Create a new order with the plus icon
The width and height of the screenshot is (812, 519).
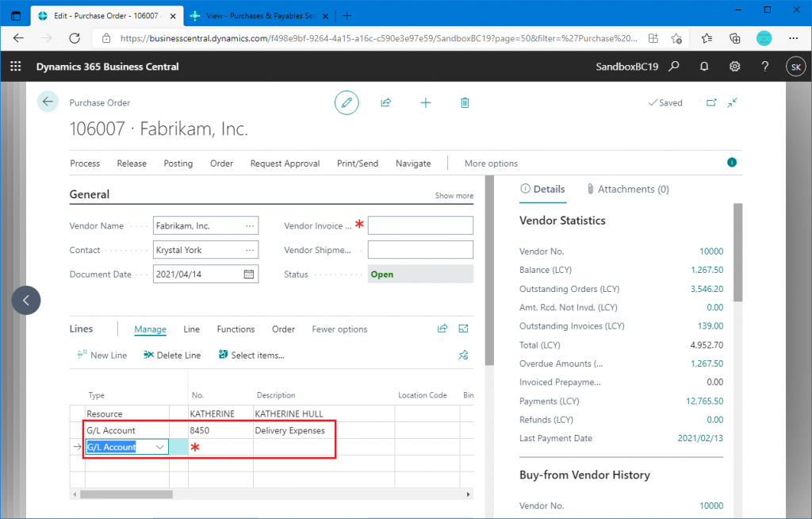coord(426,102)
